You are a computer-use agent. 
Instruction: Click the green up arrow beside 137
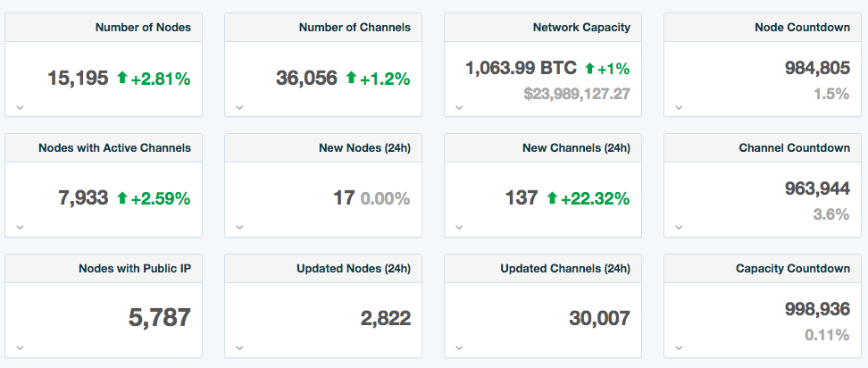tap(552, 198)
